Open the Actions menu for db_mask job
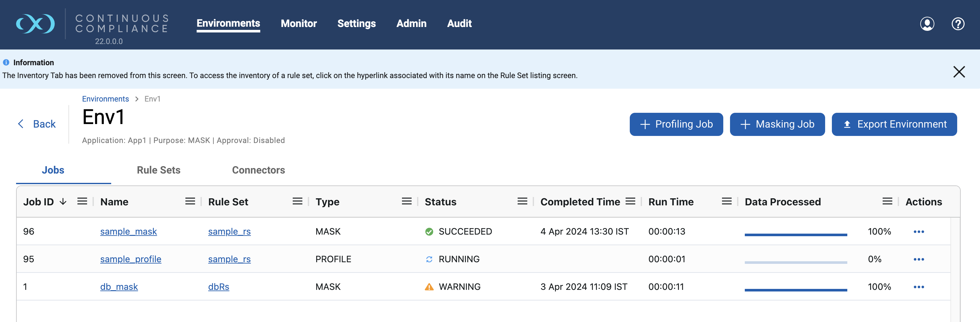 (x=919, y=287)
